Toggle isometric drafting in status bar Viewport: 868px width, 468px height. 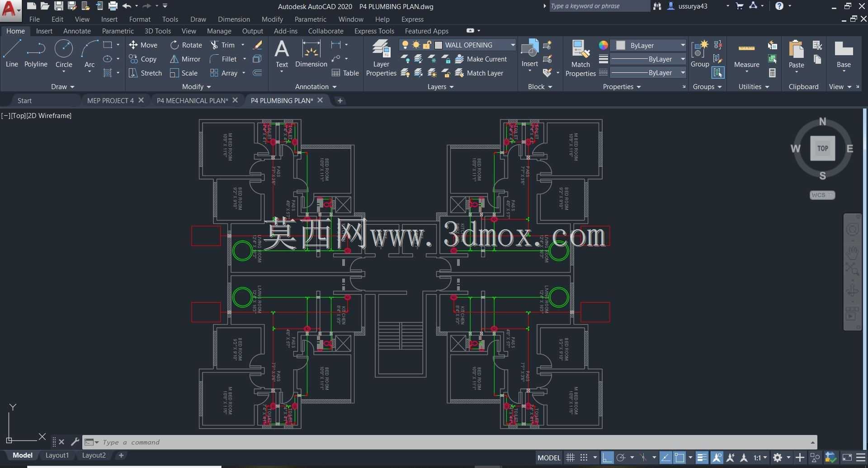click(x=644, y=458)
